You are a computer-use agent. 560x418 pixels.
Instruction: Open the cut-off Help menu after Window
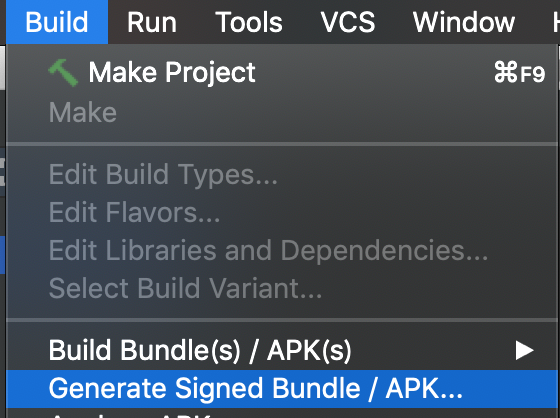(x=556, y=22)
